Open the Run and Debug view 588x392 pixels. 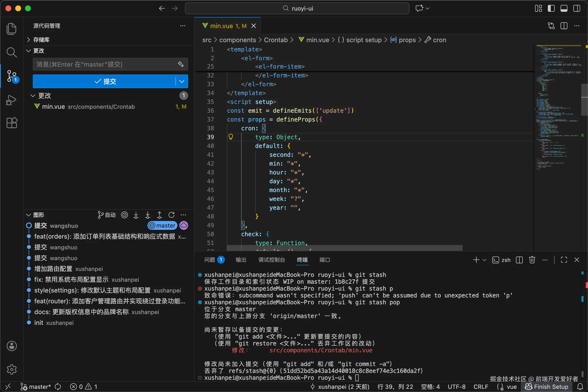click(12, 100)
